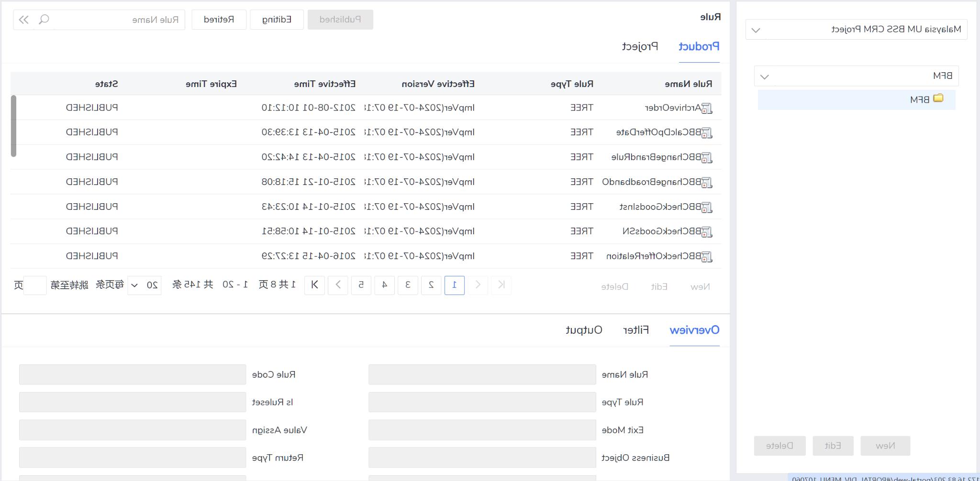980x481 pixels.
Task: Click the jump-to-page number input
Action: point(35,285)
